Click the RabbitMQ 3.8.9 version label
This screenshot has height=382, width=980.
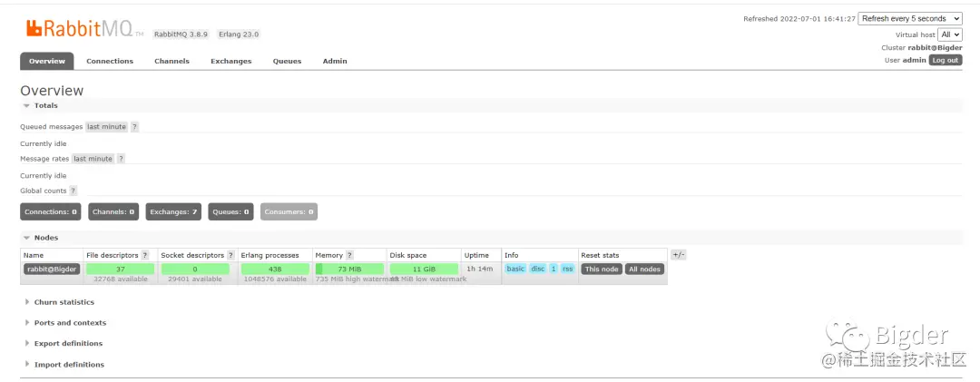pos(181,34)
